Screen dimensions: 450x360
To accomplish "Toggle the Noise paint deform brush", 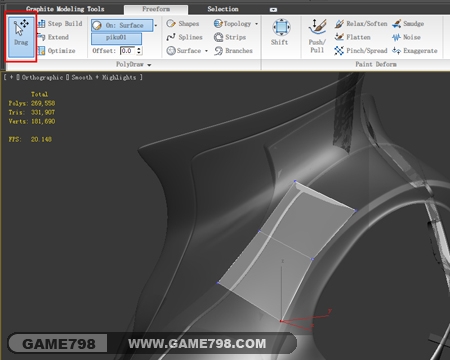I will point(406,37).
